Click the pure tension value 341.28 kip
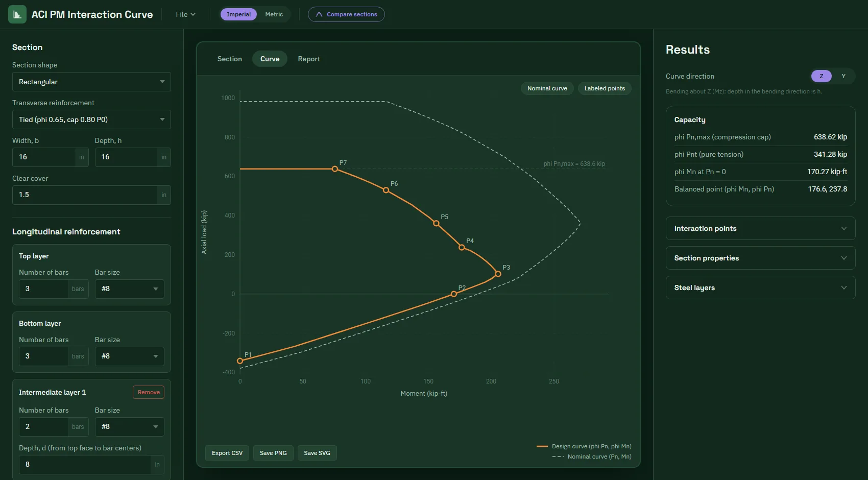The height and width of the screenshot is (480, 868). (830, 154)
